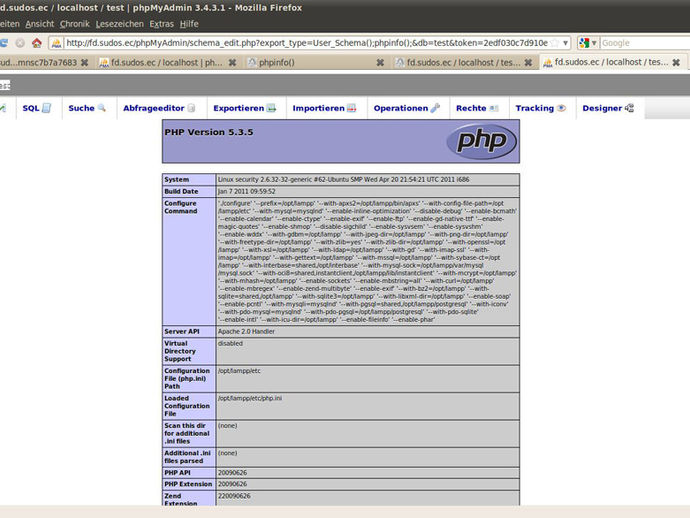Click the 'System' row label
Screen dimensions: 690x518
point(176,180)
